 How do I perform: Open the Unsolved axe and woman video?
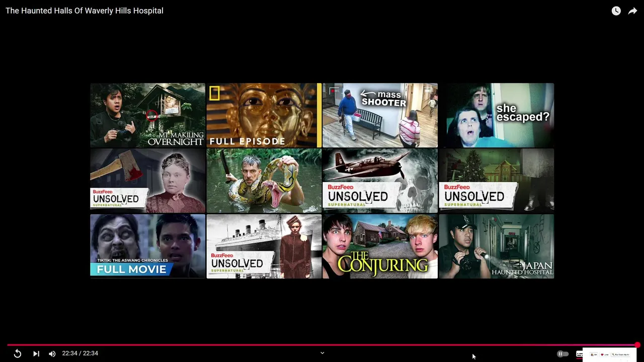pyautogui.click(x=147, y=180)
